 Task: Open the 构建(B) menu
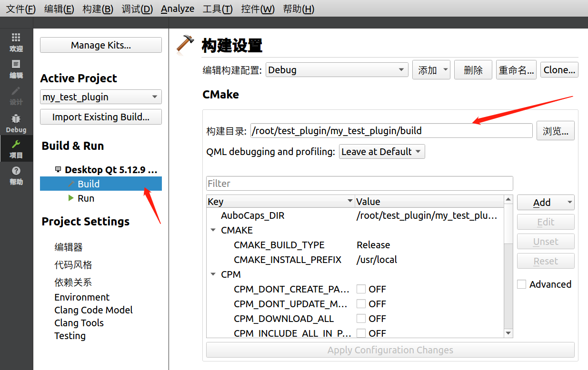98,9
